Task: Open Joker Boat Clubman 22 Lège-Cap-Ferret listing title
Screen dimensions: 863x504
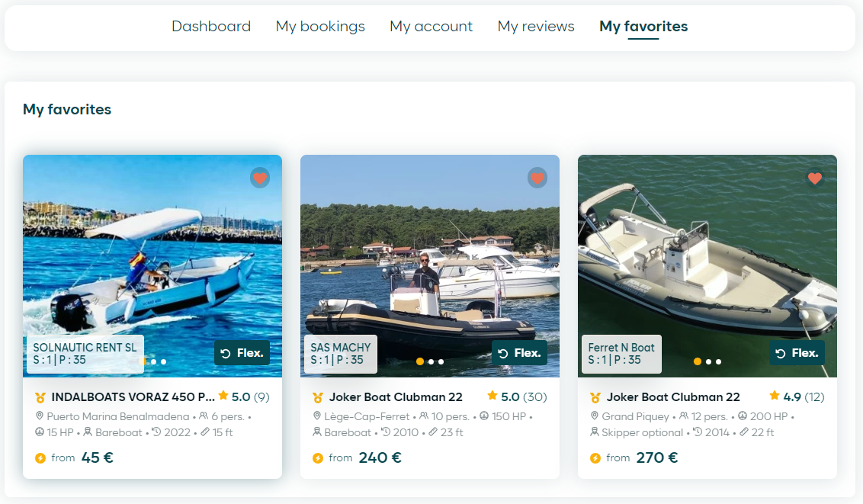Action: coord(396,397)
